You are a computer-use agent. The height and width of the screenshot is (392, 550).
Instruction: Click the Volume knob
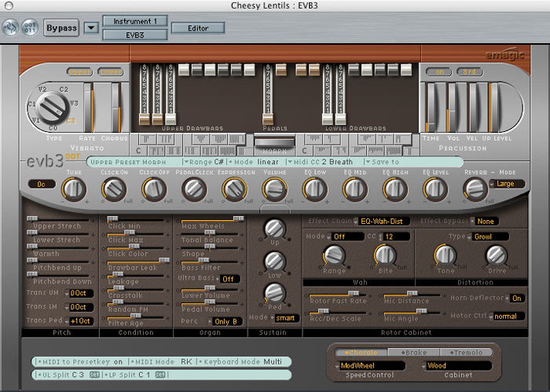275,189
